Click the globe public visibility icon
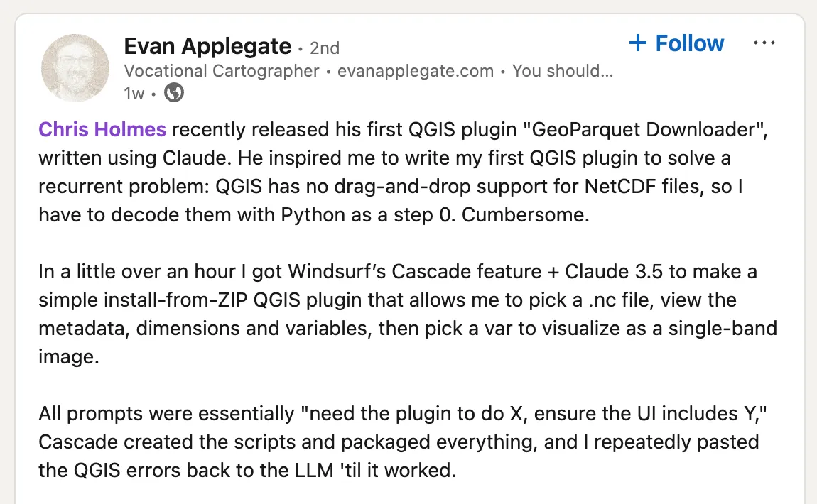The width and height of the screenshot is (817, 504). pos(174,93)
